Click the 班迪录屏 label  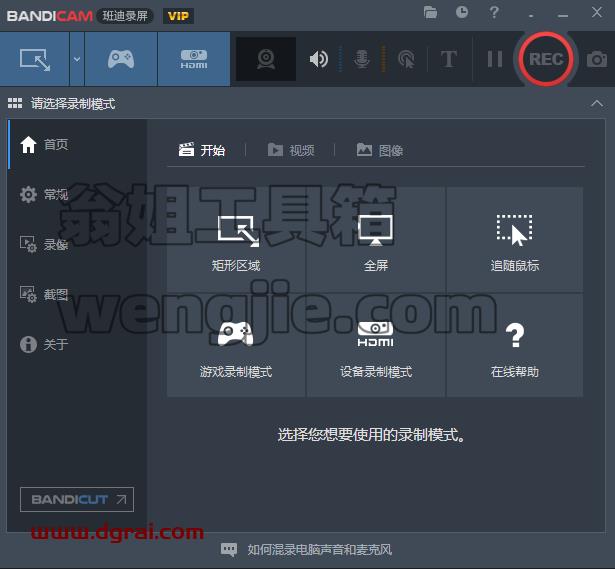(x=125, y=16)
